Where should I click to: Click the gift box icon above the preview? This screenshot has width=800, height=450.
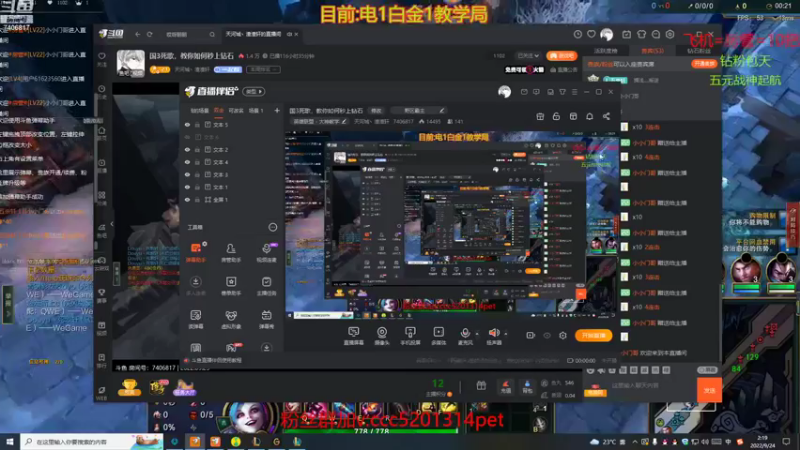coord(540,116)
